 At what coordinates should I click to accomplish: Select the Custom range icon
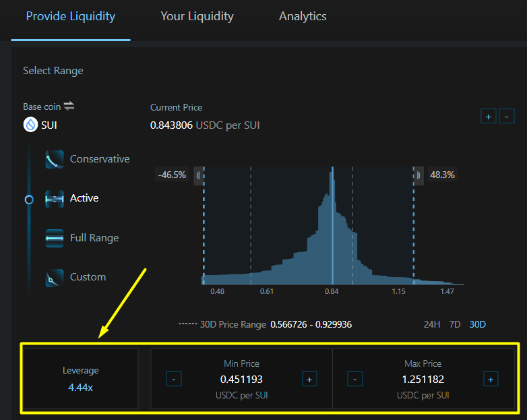point(55,277)
